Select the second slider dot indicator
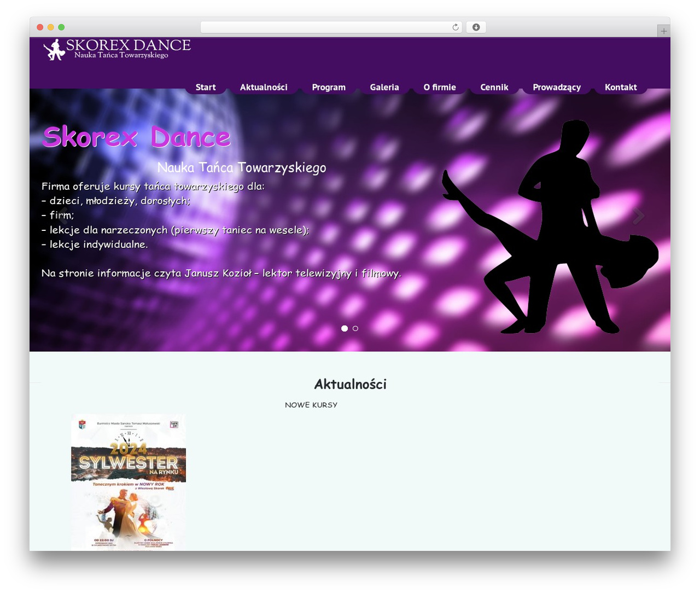The image size is (700, 593). pos(355,328)
